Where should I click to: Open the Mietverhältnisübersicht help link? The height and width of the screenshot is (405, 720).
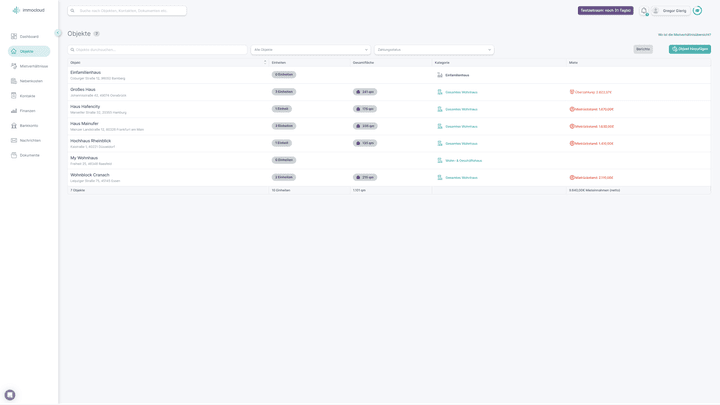tap(691, 34)
